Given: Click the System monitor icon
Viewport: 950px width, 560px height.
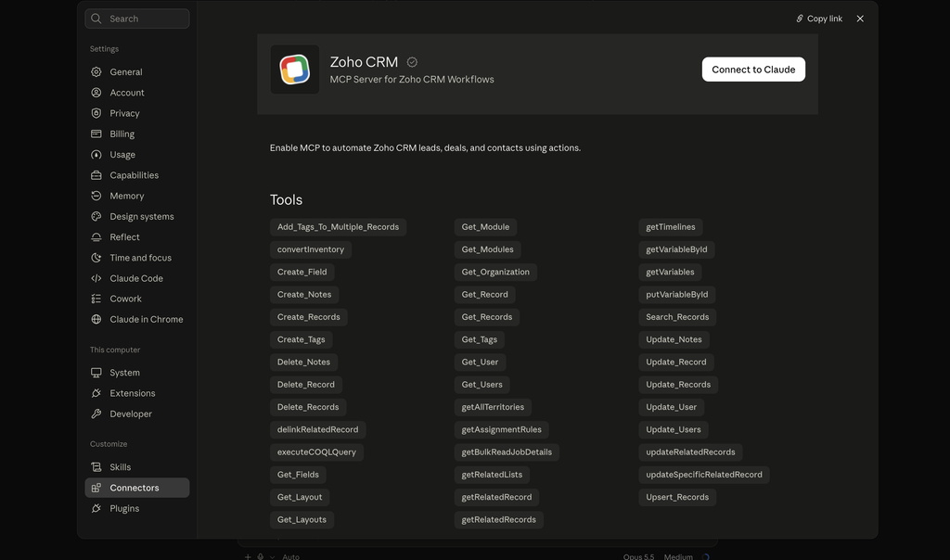Looking at the screenshot, I should [96, 373].
